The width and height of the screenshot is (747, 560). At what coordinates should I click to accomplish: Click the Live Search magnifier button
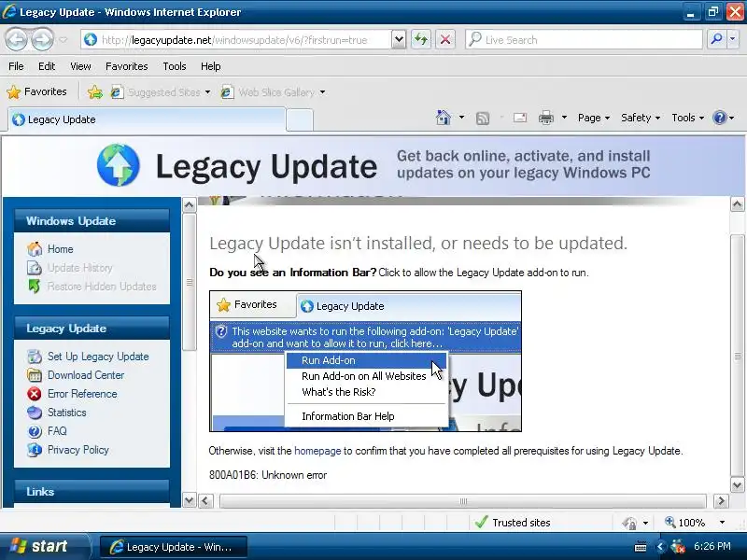(716, 39)
